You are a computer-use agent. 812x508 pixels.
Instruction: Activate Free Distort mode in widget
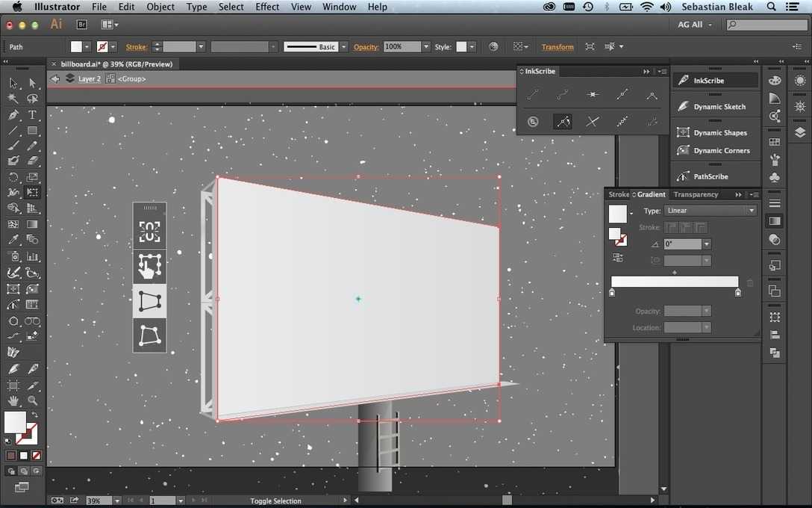[150, 335]
